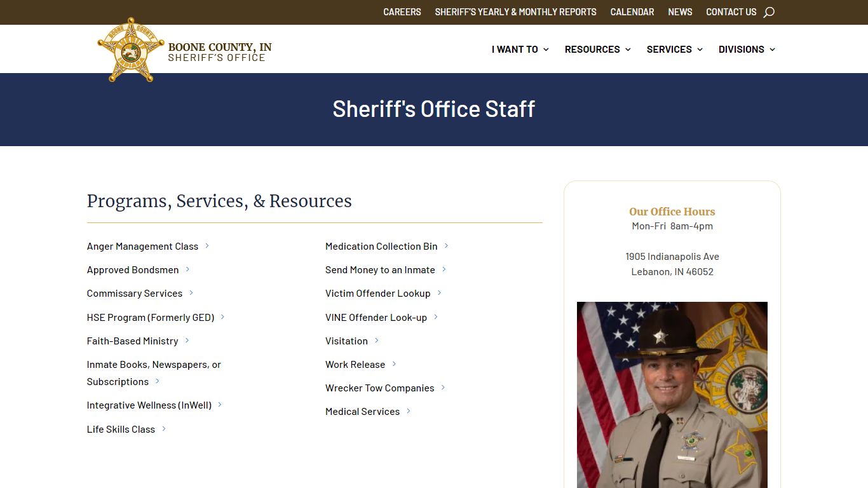Click arrow beside Send Money to an Inmate
Viewport: 868px width, 488px height.
coord(444,269)
